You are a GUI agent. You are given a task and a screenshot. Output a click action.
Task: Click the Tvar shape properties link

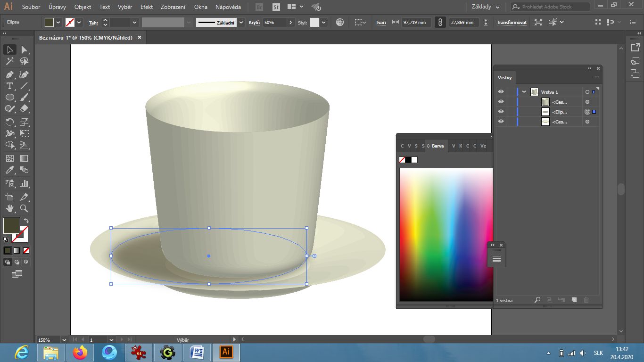(380, 23)
